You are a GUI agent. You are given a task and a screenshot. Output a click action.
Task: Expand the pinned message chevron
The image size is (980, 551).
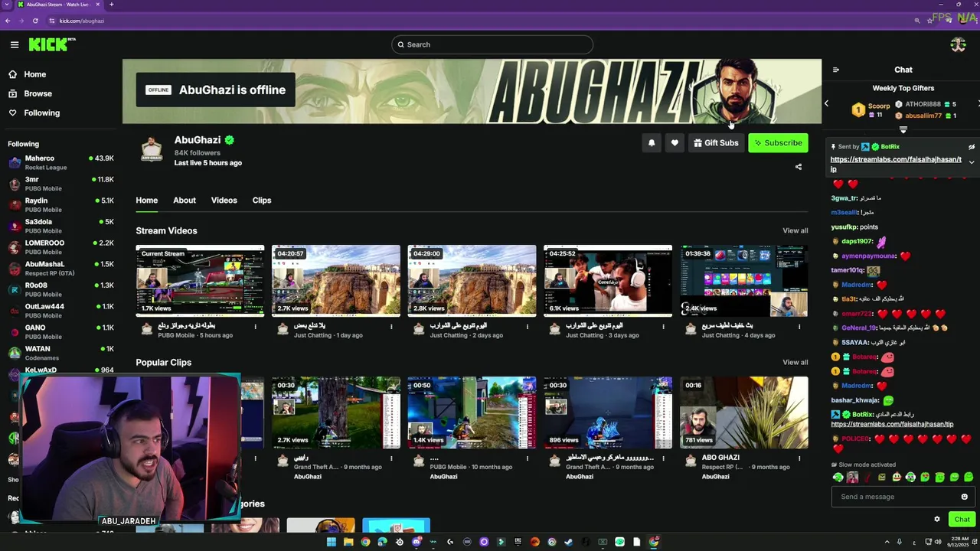[x=972, y=162]
